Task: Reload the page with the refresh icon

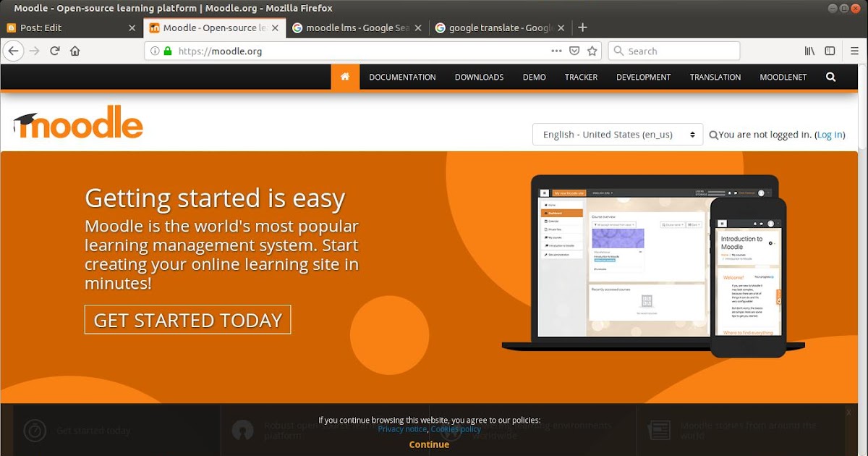Action: pos(54,51)
